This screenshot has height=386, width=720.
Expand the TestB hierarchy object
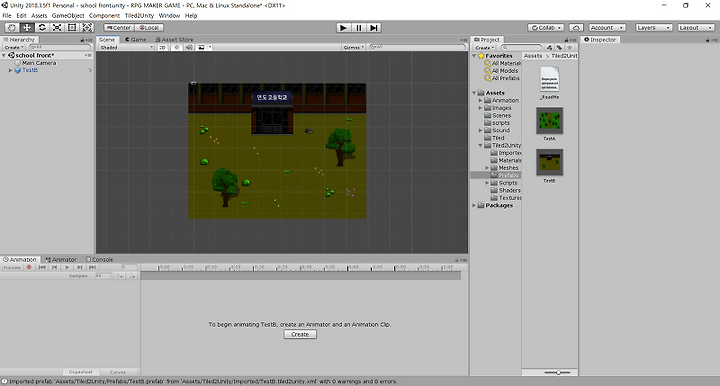(11, 70)
